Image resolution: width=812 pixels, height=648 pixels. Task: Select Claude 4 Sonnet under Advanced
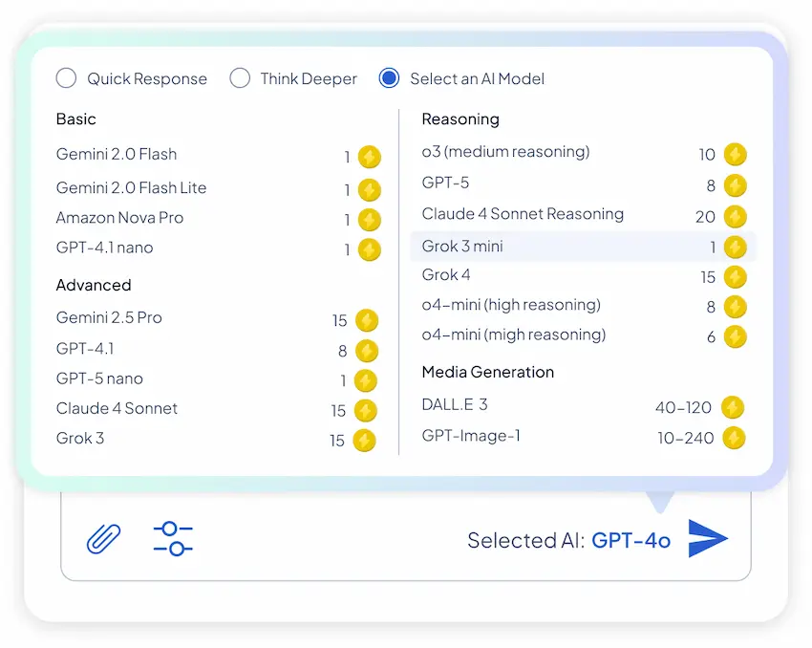pos(117,409)
